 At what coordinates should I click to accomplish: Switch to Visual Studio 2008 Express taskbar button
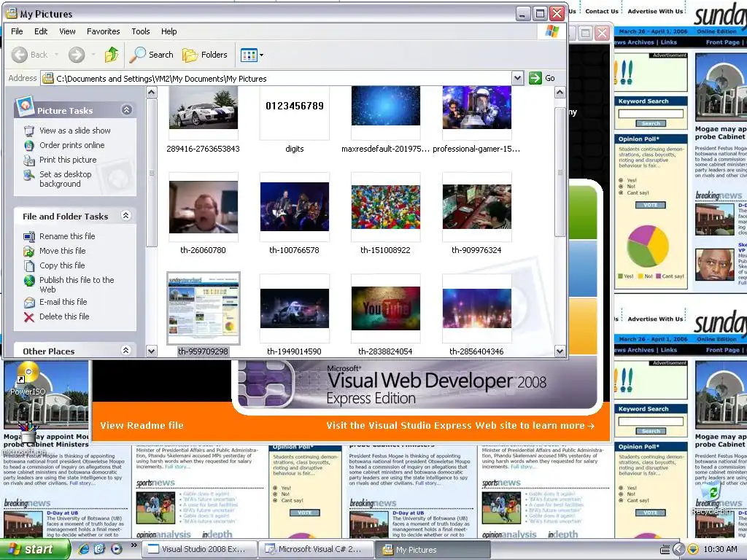tap(199, 550)
